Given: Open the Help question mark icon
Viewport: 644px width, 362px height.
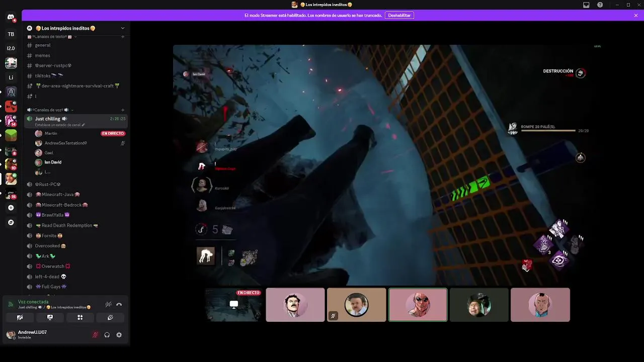Looking at the screenshot, I should tap(600, 5).
